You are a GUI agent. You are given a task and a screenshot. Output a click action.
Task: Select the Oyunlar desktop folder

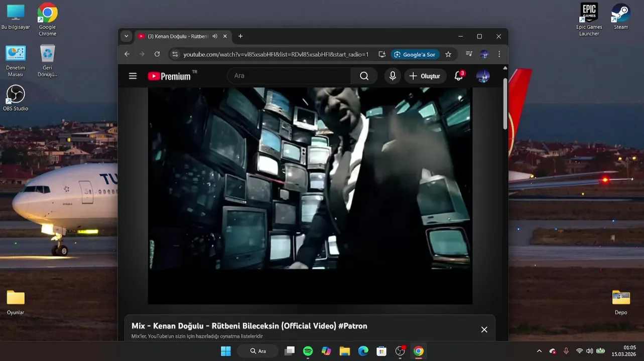click(16, 302)
